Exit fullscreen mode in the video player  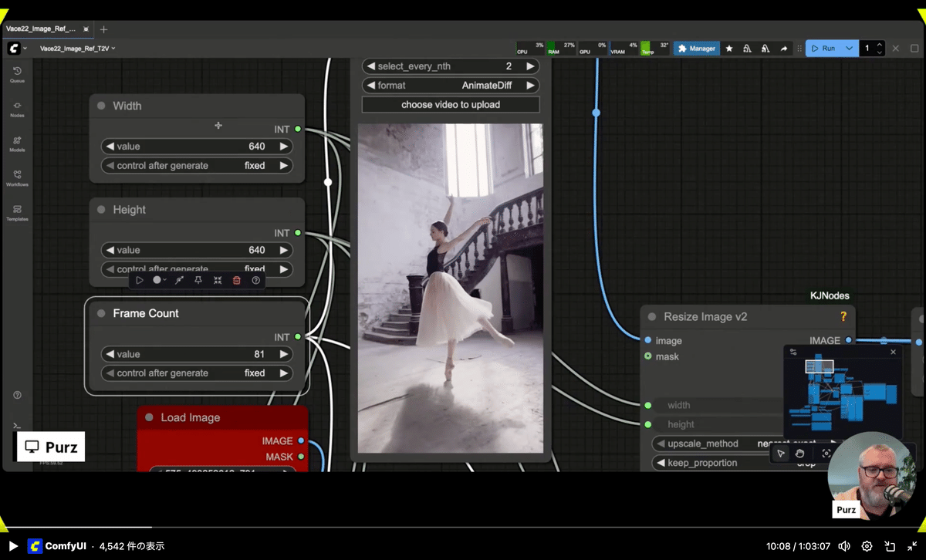pos(911,546)
